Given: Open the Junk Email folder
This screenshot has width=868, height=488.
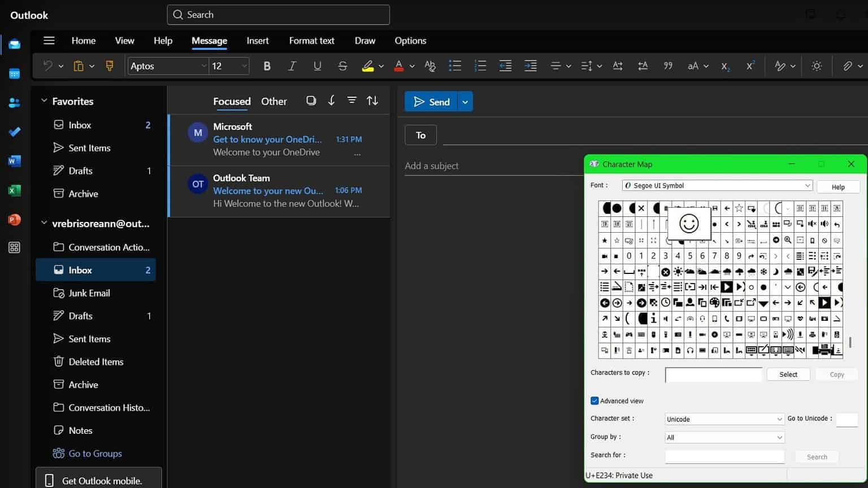Looking at the screenshot, I should pos(96,293).
